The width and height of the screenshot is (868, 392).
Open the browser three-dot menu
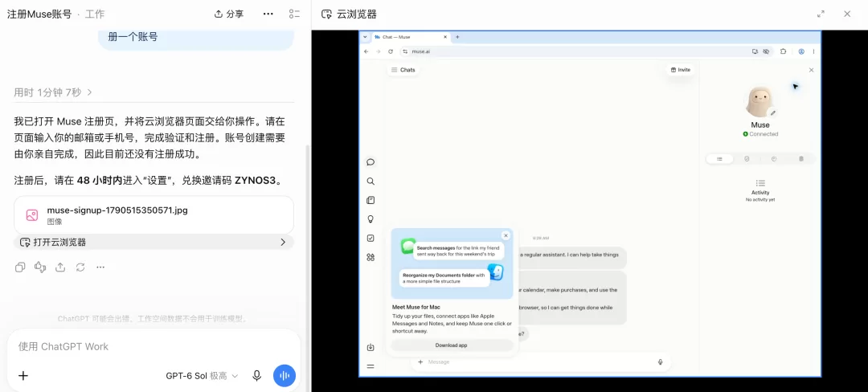point(813,51)
